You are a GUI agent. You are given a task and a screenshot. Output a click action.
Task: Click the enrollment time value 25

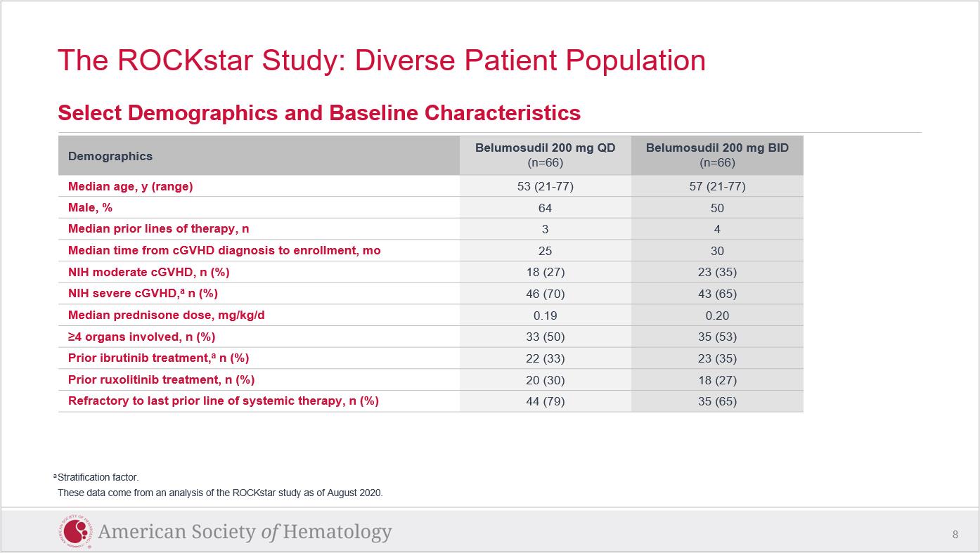tap(546, 251)
